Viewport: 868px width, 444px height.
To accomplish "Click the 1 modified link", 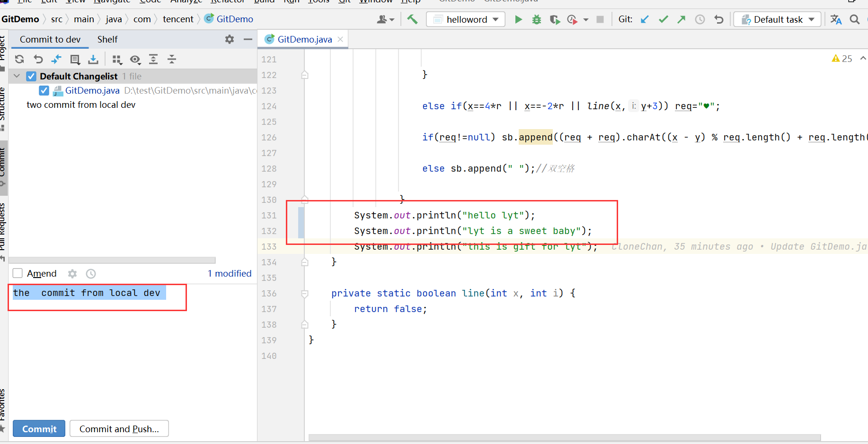I will click(230, 273).
